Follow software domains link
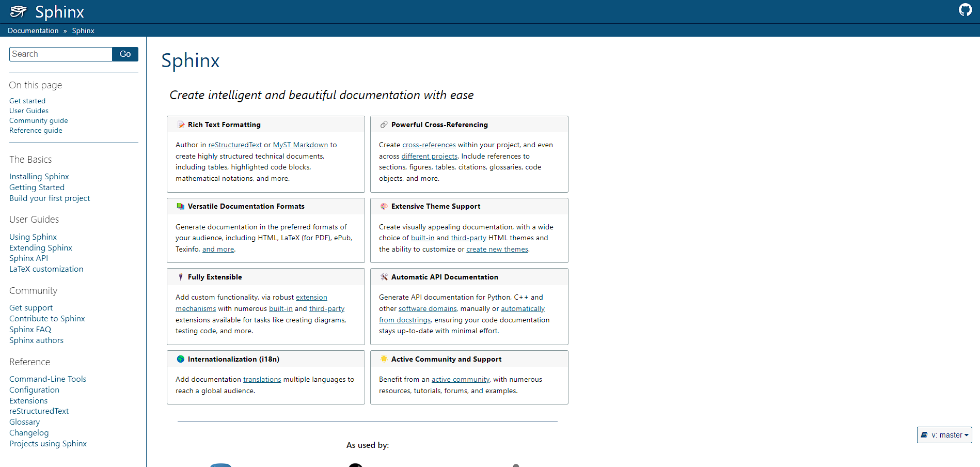Screen dimensions: 980x467 click(428, 309)
